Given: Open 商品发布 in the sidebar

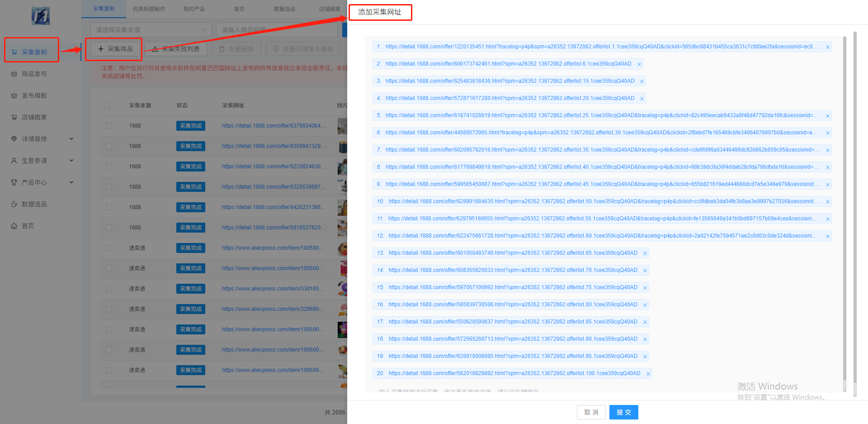Looking at the screenshot, I should [41, 74].
